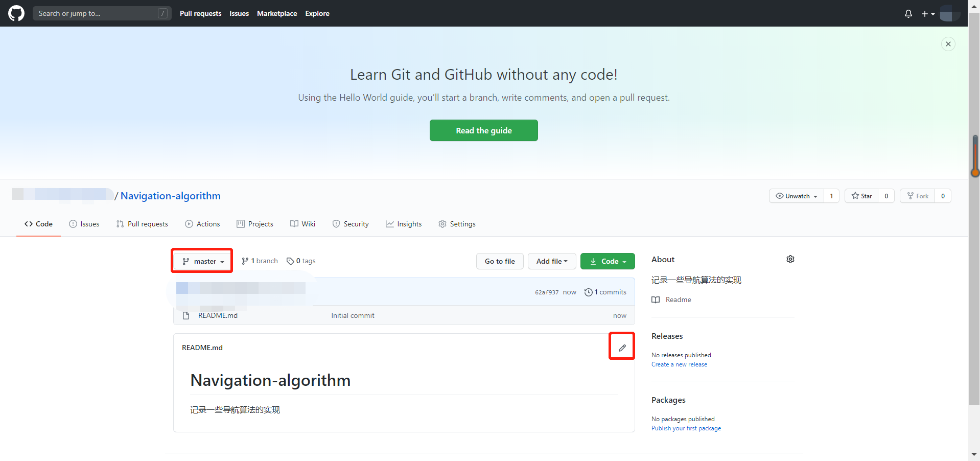Click the Fork button

(918, 196)
